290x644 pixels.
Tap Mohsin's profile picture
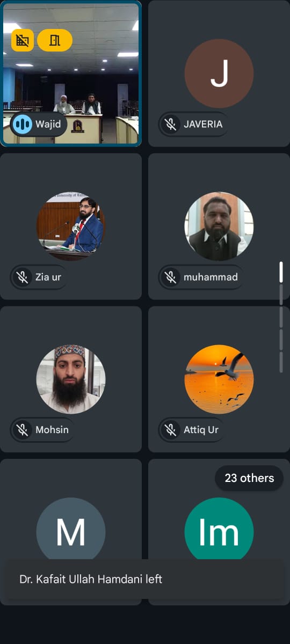pyautogui.click(x=71, y=379)
